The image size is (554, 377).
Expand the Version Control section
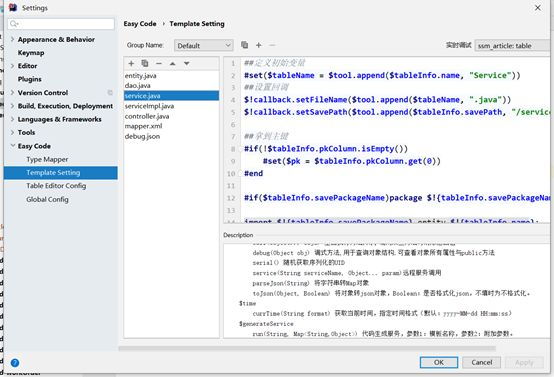tap(12, 93)
